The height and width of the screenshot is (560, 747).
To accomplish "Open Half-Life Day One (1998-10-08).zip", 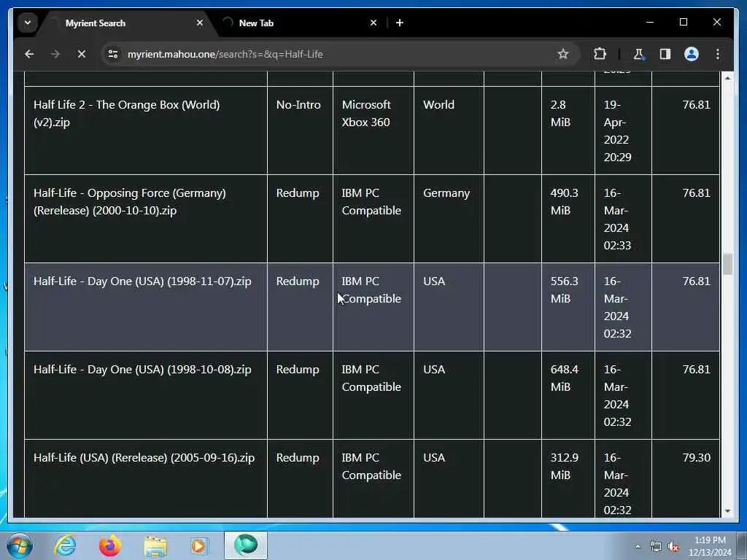I will point(142,369).
